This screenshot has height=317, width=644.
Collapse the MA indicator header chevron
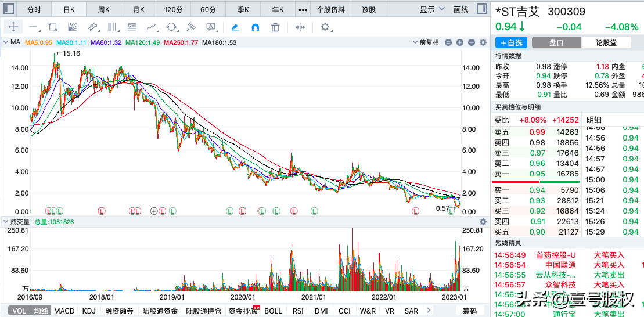tap(6, 42)
